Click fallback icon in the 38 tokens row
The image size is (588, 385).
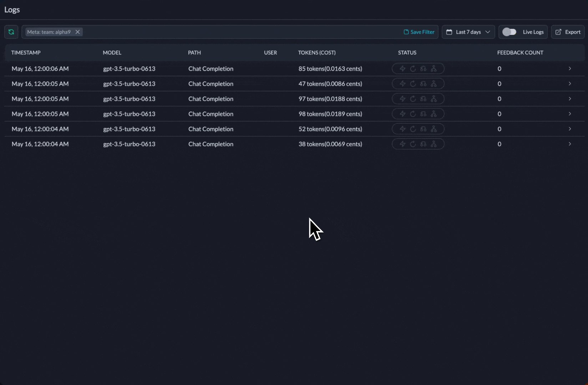click(423, 144)
